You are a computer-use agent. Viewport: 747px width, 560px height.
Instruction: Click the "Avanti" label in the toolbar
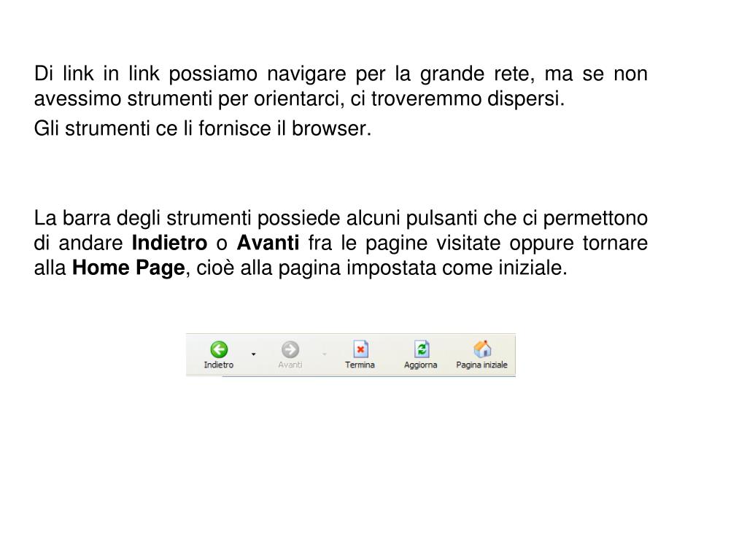290,365
